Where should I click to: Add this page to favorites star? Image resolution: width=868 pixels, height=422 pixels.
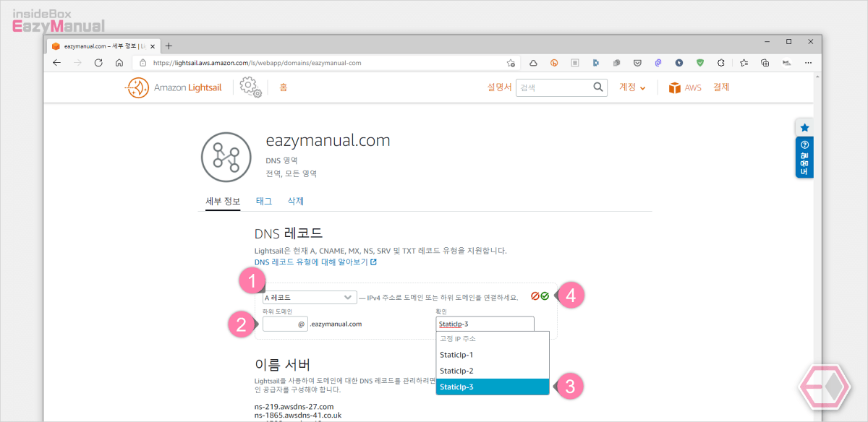[511, 63]
